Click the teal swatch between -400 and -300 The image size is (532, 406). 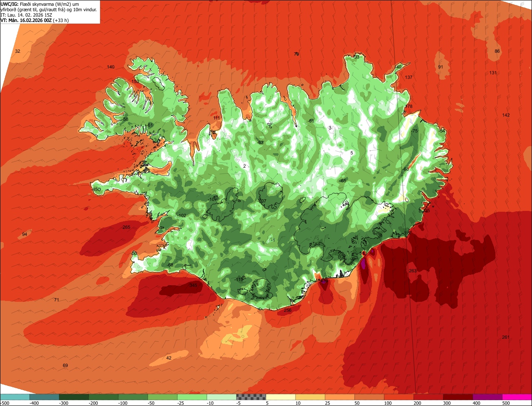click(x=44, y=397)
